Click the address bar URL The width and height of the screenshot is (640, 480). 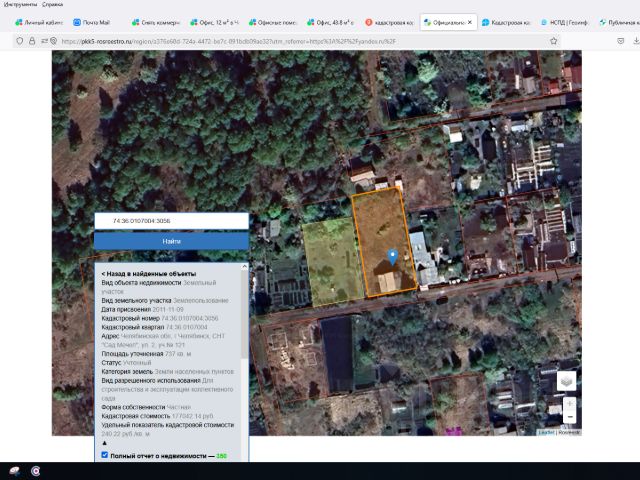point(229,41)
